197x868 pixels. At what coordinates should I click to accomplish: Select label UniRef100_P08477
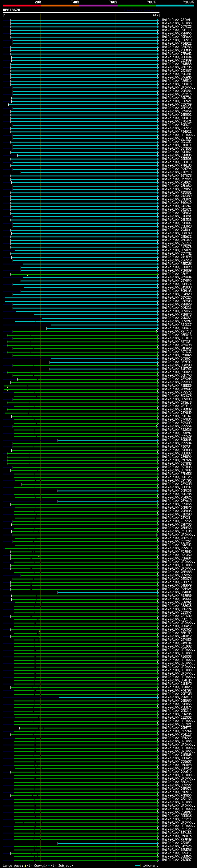tap(176, 328)
